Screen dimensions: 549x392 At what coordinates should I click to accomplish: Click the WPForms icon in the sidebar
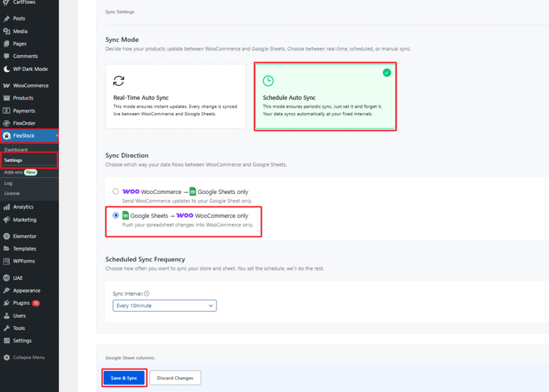click(6, 261)
